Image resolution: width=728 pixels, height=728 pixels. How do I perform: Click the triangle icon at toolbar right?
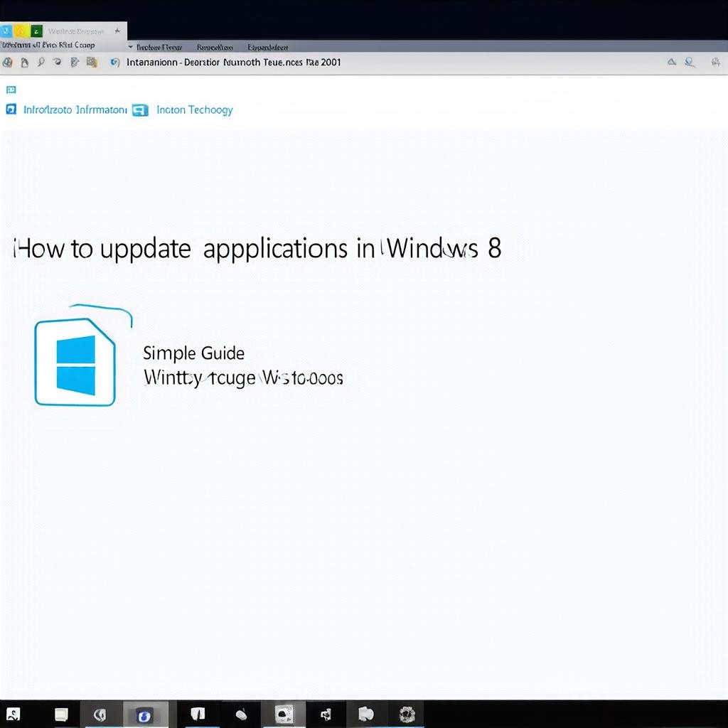(x=671, y=63)
